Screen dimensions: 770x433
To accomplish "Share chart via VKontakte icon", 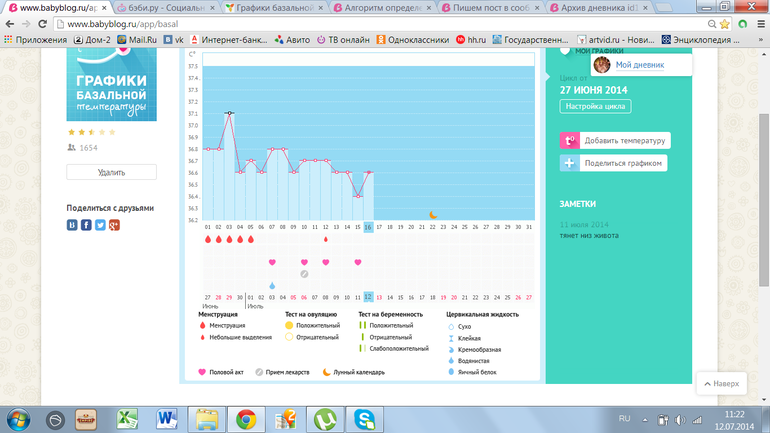I will tap(73, 225).
